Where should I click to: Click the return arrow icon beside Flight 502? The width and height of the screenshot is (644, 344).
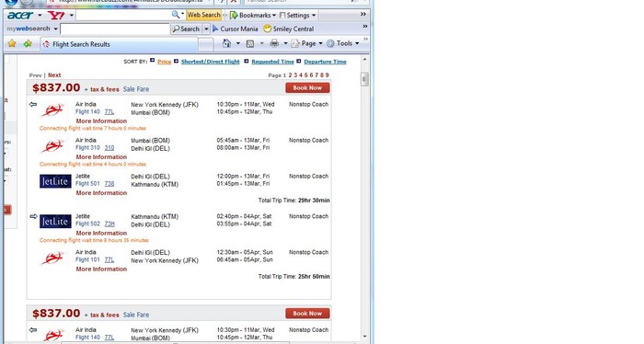[x=34, y=216]
